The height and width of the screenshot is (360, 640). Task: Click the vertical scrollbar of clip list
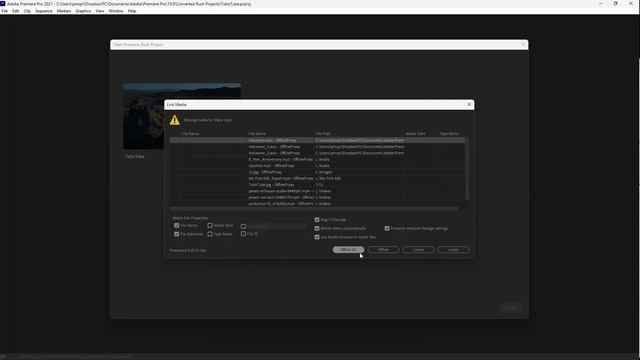(467, 169)
